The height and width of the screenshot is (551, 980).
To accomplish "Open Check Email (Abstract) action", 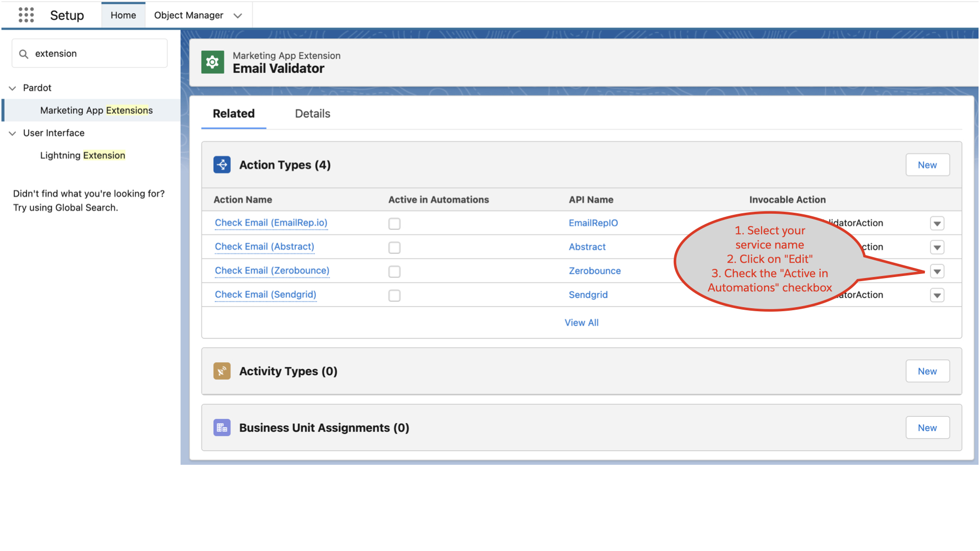I will tap(264, 246).
